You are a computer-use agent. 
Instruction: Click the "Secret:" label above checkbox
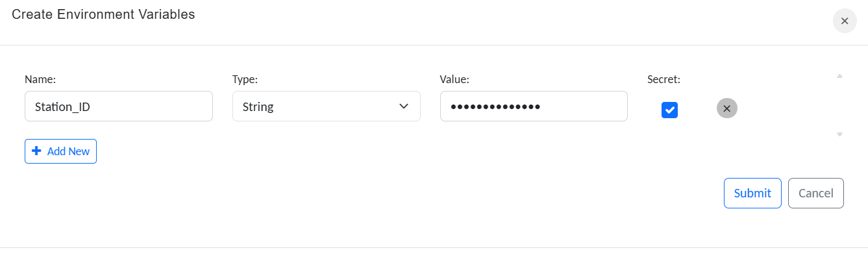tap(663, 79)
